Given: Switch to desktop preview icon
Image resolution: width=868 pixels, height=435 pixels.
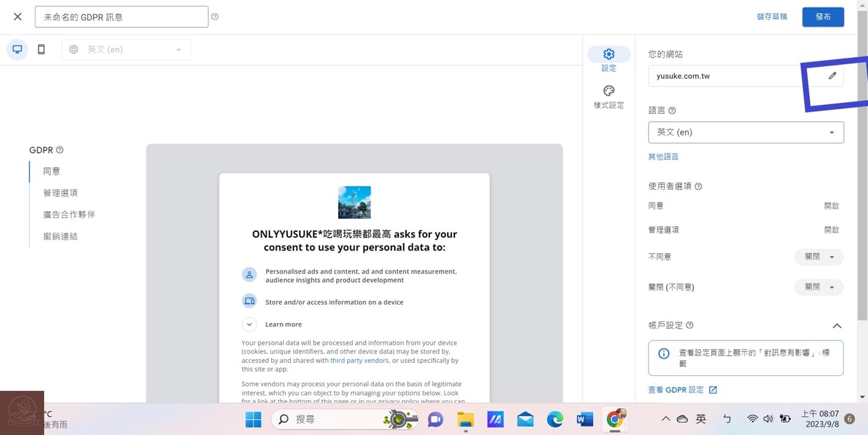Looking at the screenshot, I should pos(17,50).
